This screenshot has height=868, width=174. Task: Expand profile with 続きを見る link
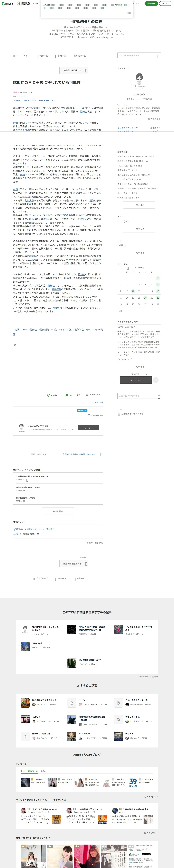point(154,119)
